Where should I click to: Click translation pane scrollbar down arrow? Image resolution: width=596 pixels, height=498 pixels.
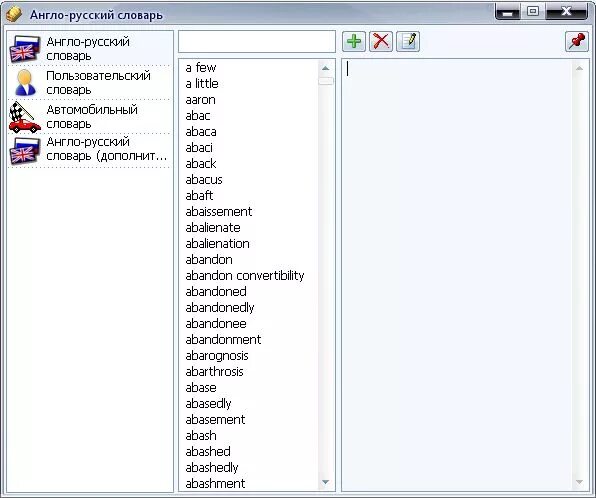(579, 482)
